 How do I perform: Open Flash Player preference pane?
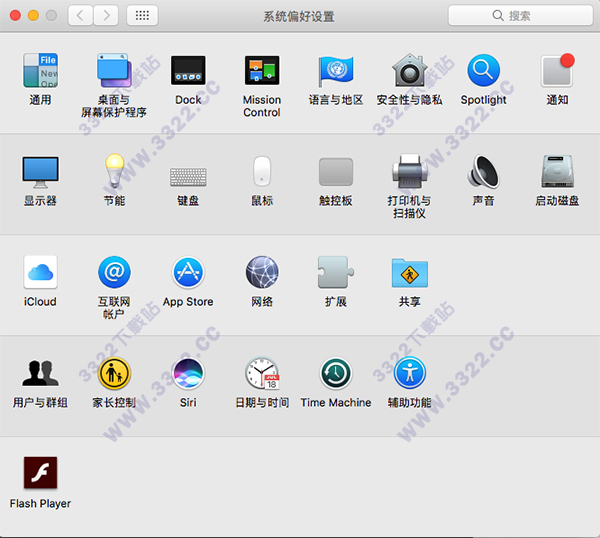tap(40, 473)
